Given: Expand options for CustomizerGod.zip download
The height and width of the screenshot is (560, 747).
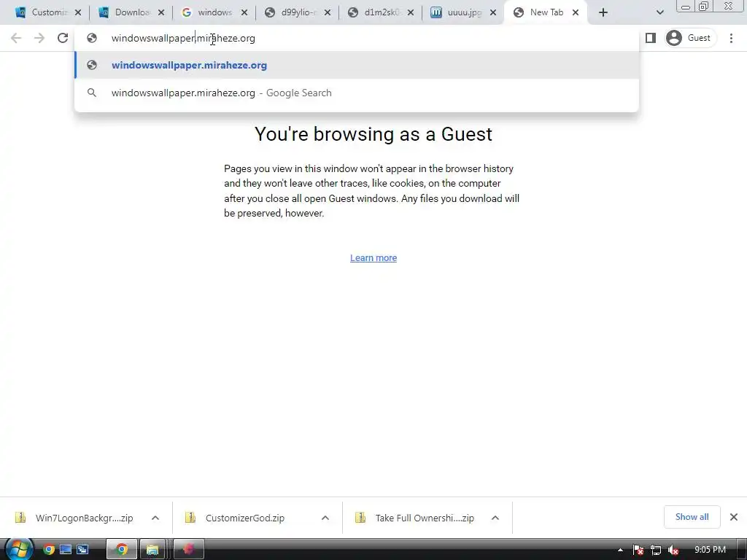Looking at the screenshot, I should pyautogui.click(x=325, y=518).
